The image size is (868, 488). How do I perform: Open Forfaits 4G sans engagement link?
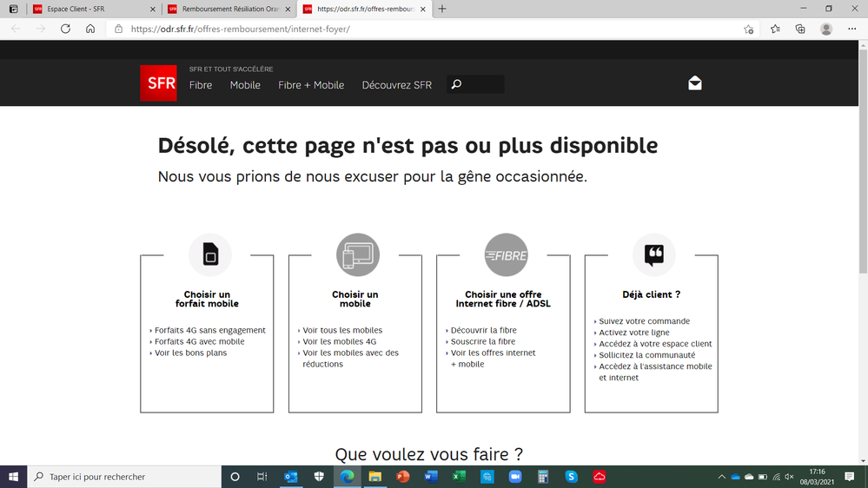point(210,330)
